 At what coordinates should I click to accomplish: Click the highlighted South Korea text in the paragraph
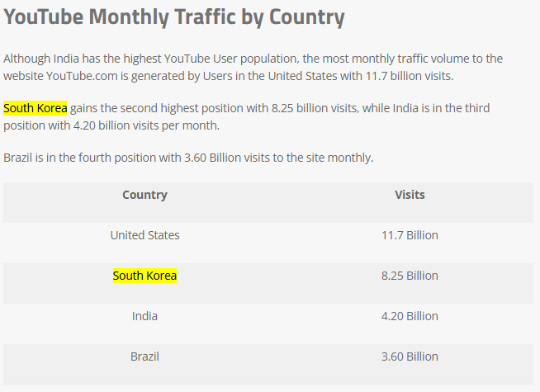(36, 109)
